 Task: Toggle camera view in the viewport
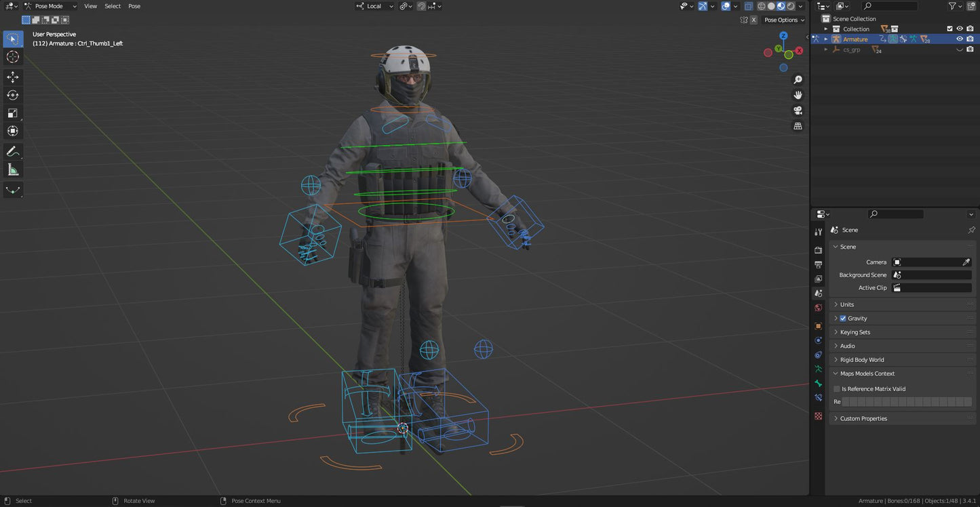pyautogui.click(x=798, y=110)
